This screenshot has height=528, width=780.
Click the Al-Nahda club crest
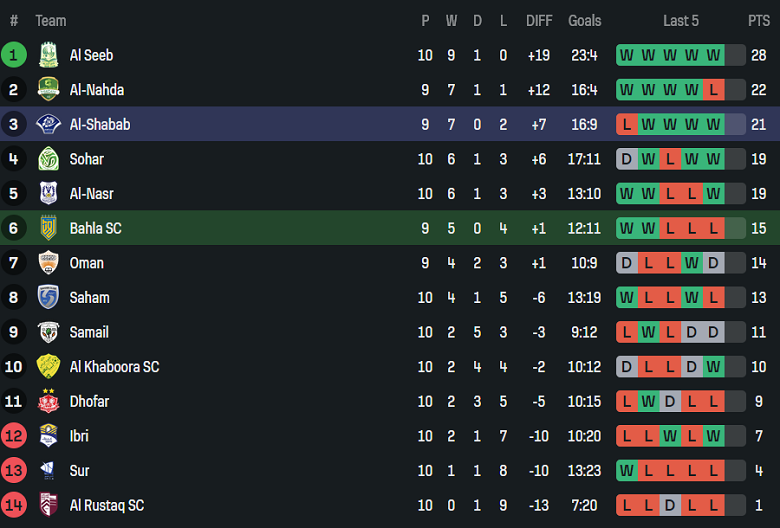point(48,90)
